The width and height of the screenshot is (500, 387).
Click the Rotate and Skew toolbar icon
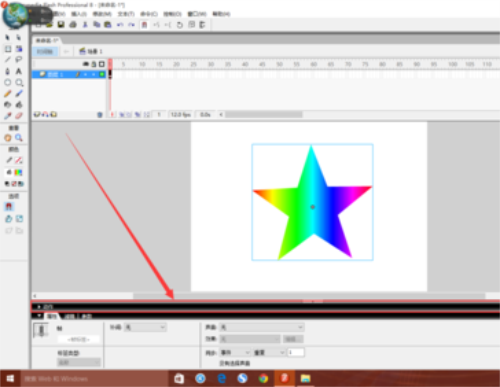pos(180,25)
